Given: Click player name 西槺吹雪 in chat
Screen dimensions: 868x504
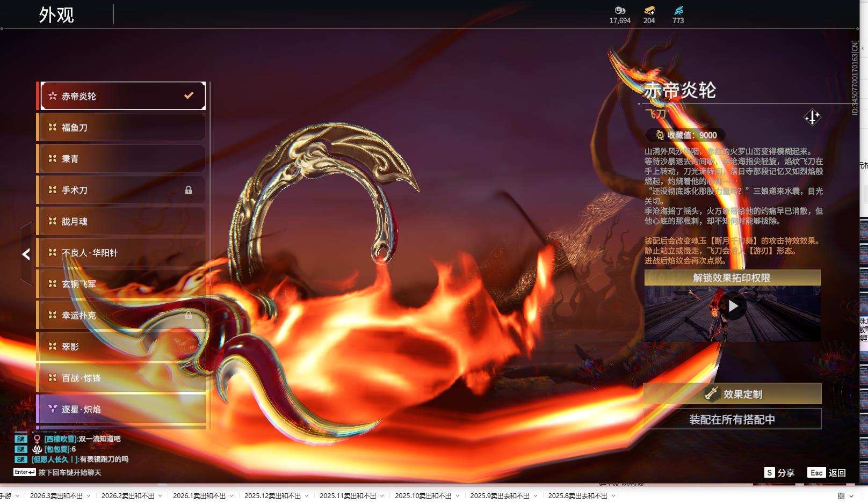Looking at the screenshot, I should tap(61, 439).
